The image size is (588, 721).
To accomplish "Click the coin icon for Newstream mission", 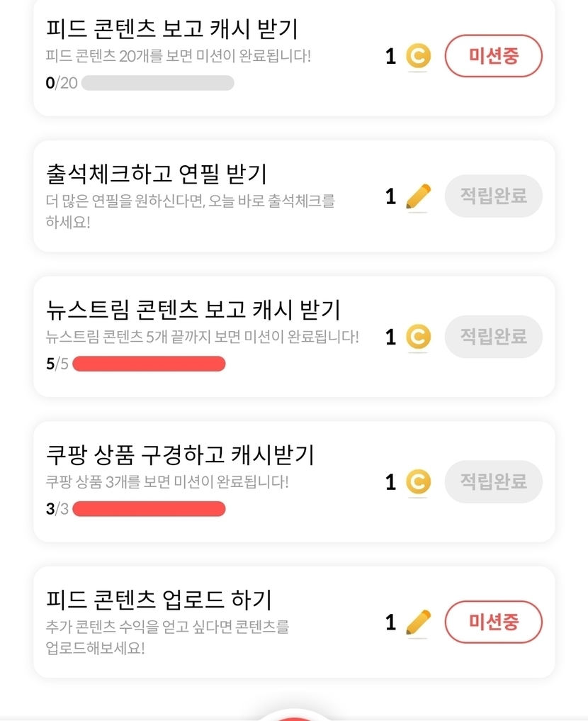I will click(x=418, y=337).
